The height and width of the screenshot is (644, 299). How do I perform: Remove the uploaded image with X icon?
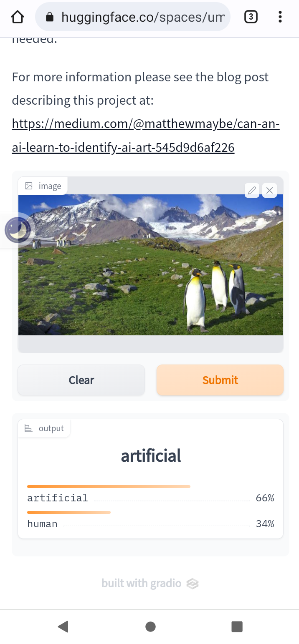point(269,191)
